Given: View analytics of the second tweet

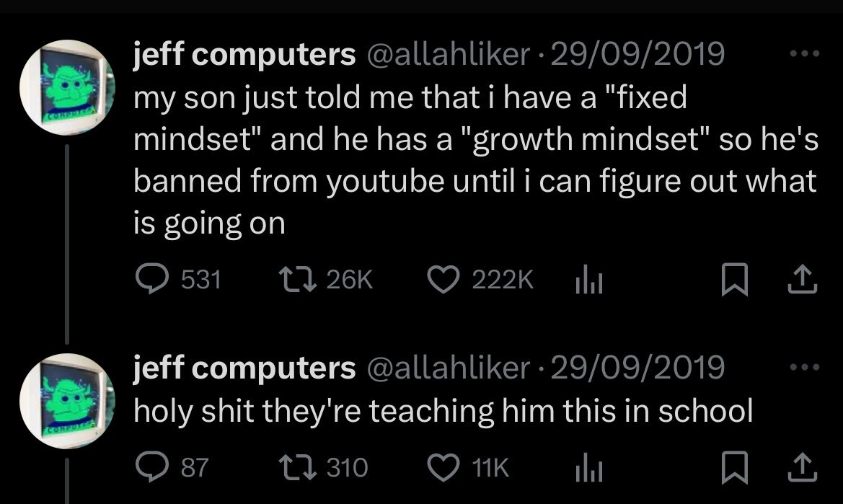Looking at the screenshot, I should tap(588, 467).
